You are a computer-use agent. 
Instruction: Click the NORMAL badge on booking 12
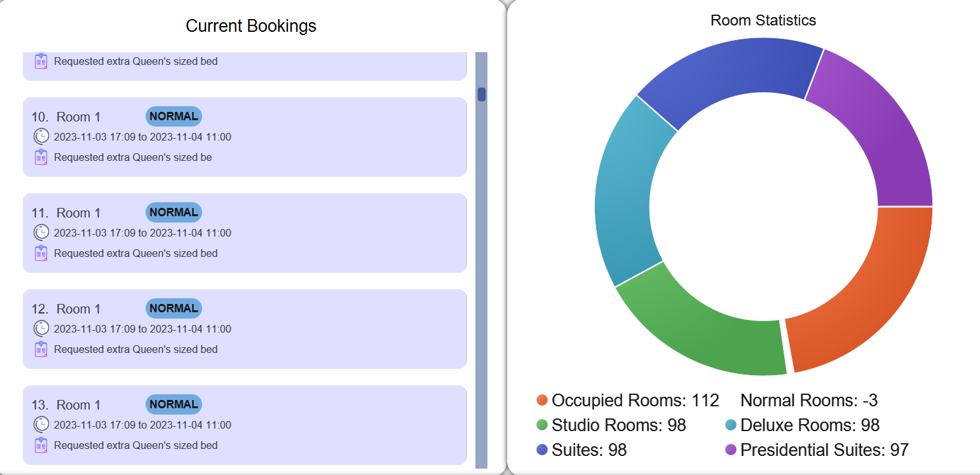(174, 308)
